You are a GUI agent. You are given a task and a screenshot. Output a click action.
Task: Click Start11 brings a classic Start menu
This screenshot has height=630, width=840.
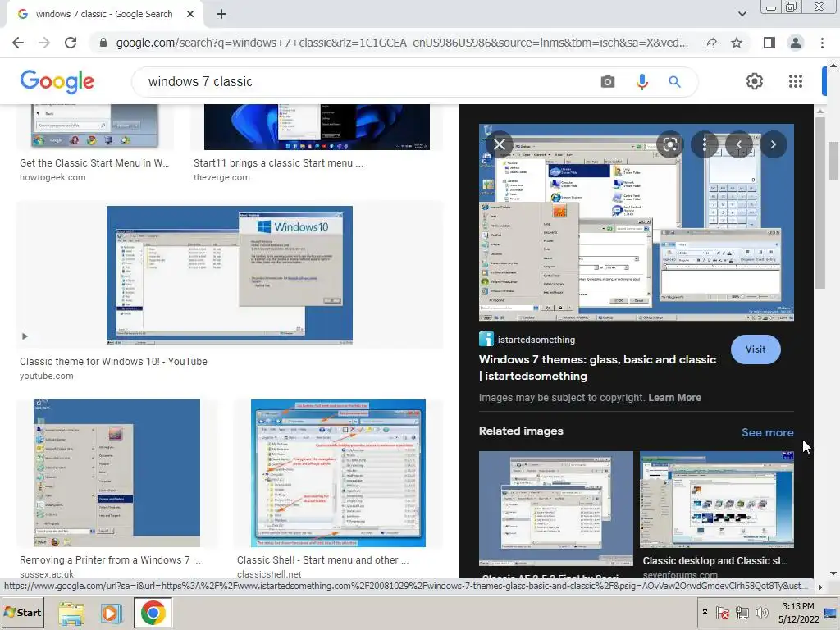279,163
